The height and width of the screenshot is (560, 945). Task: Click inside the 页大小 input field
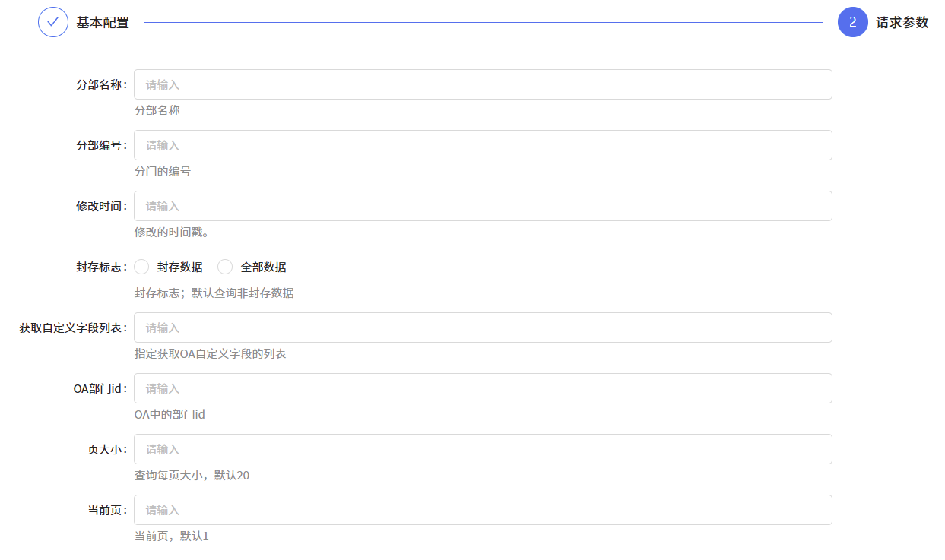click(483, 449)
